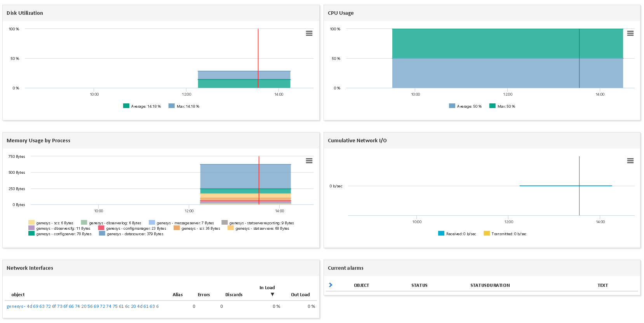Open the genesys network interface link
The height and width of the screenshot is (323, 644).
82,306
